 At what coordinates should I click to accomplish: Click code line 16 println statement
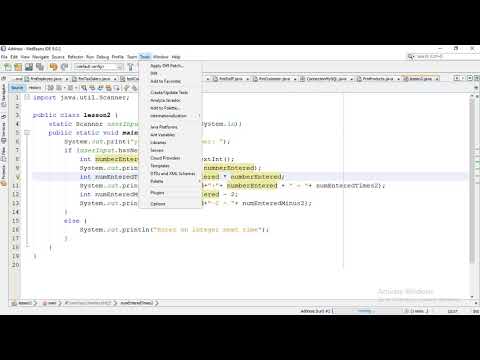(174, 230)
